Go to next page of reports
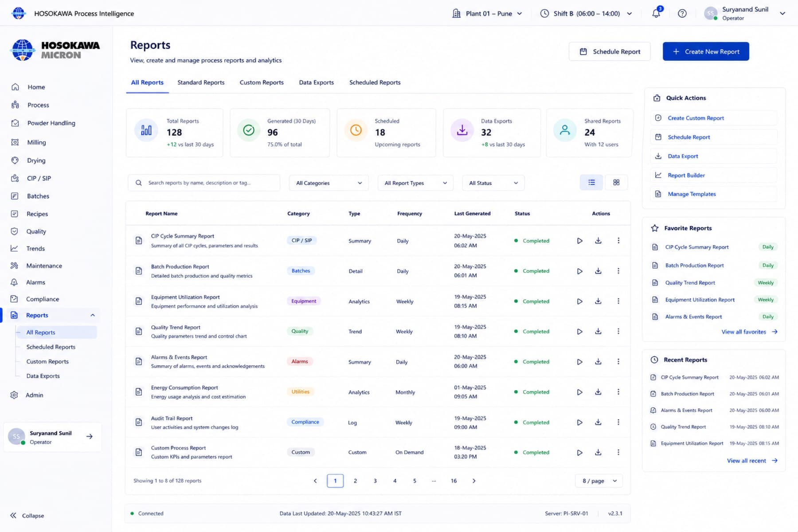The height and width of the screenshot is (532, 798). pos(474,481)
